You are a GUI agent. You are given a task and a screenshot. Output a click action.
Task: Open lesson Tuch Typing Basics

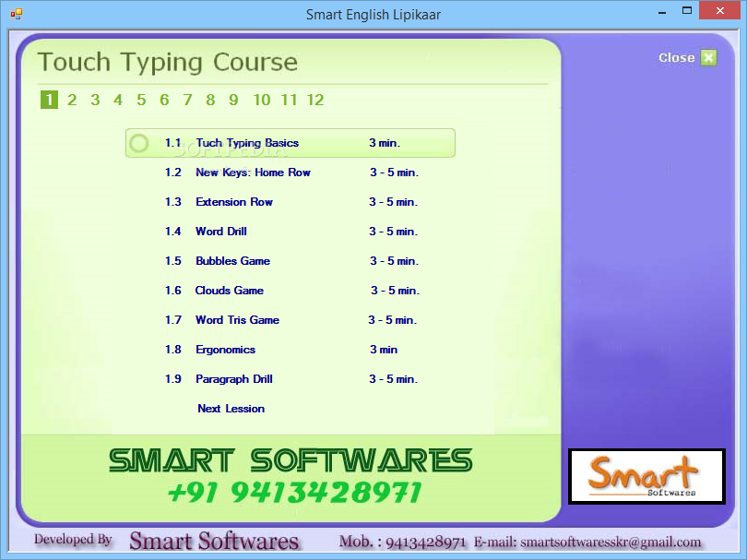pyautogui.click(x=247, y=143)
